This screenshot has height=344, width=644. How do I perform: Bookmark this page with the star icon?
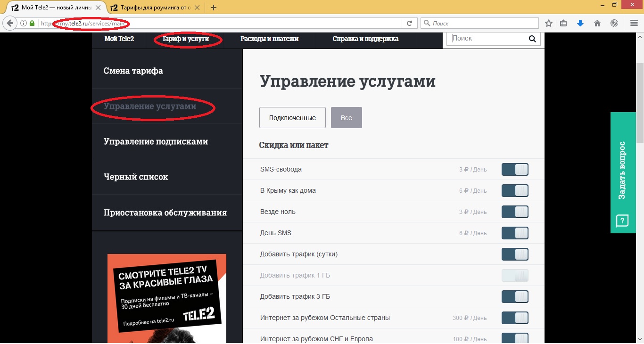tap(549, 23)
